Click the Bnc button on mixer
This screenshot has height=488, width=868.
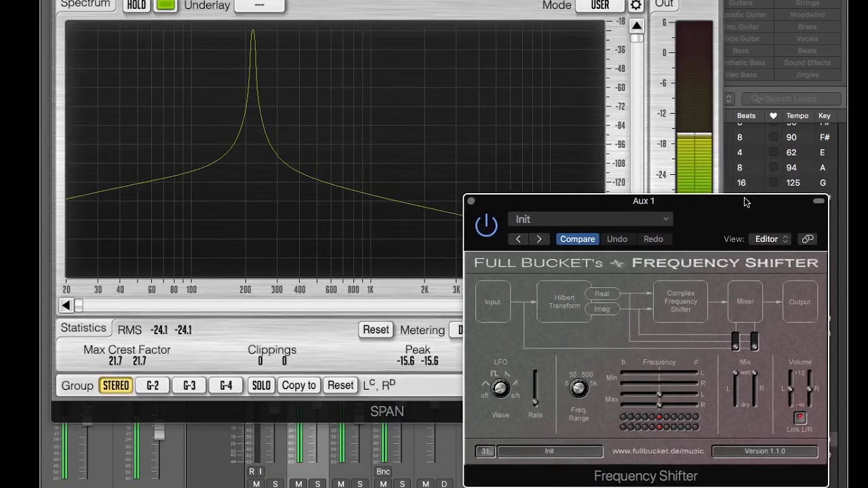pyautogui.click(x=383, y=472)
